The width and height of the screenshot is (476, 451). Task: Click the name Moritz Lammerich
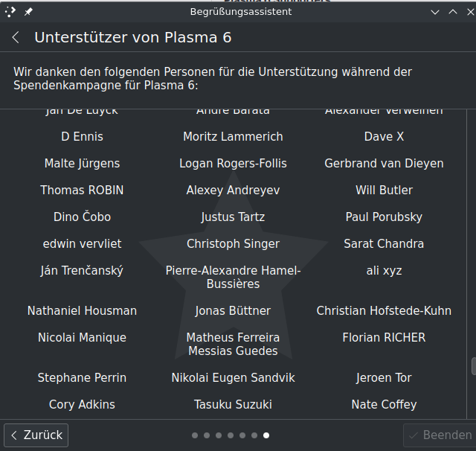point(233,137)
